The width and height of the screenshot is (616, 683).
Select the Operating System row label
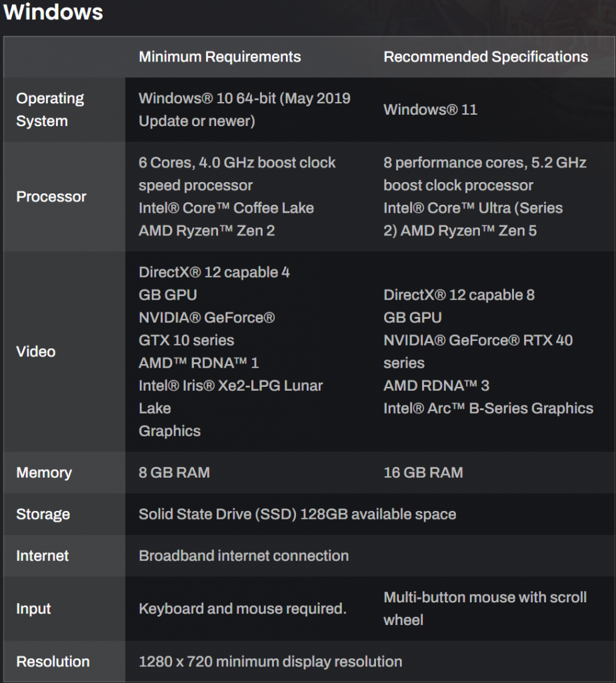(50, 109)
